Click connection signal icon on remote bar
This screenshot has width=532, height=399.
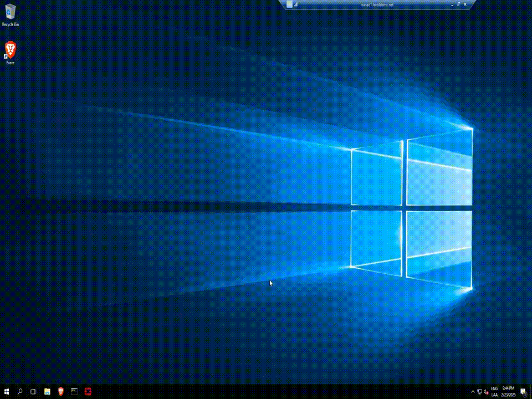296,4
